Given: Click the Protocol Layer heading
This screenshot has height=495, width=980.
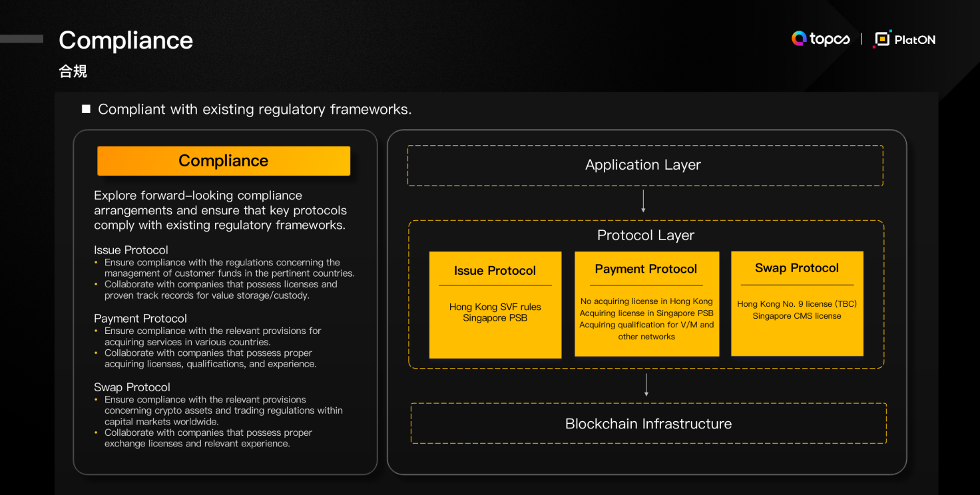Looking at the screenshot, I should pos(646,236).
